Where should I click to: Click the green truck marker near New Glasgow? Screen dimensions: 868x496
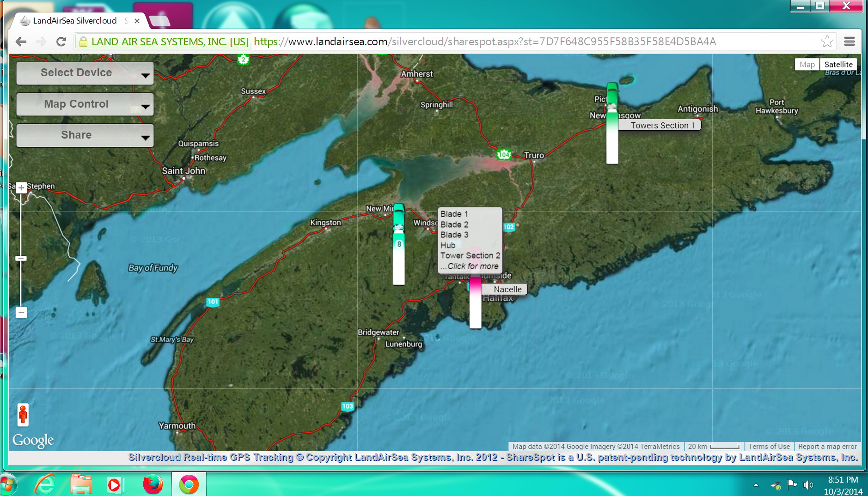[612, 123]
